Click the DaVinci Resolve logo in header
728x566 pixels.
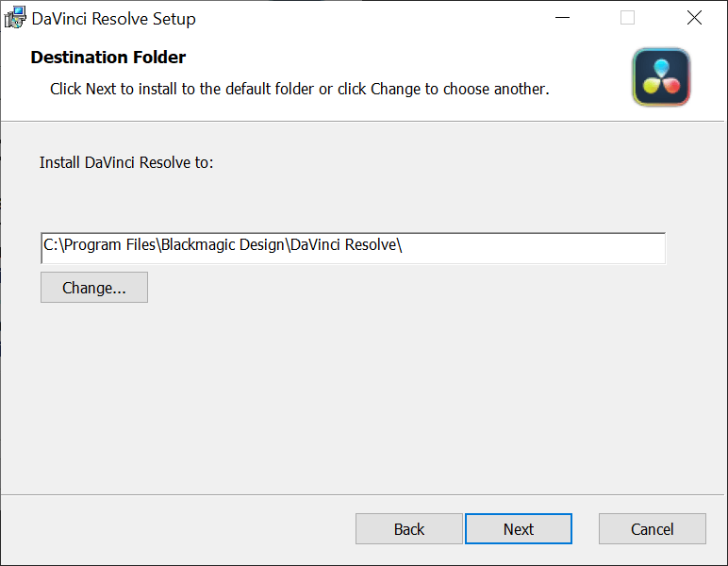(x=661, y=77)
